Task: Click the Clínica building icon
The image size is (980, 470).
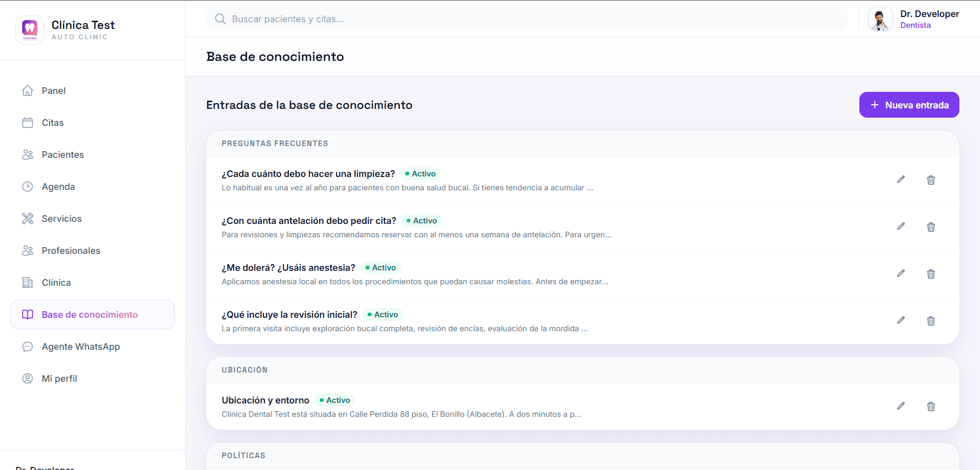Action: (28, 283)
